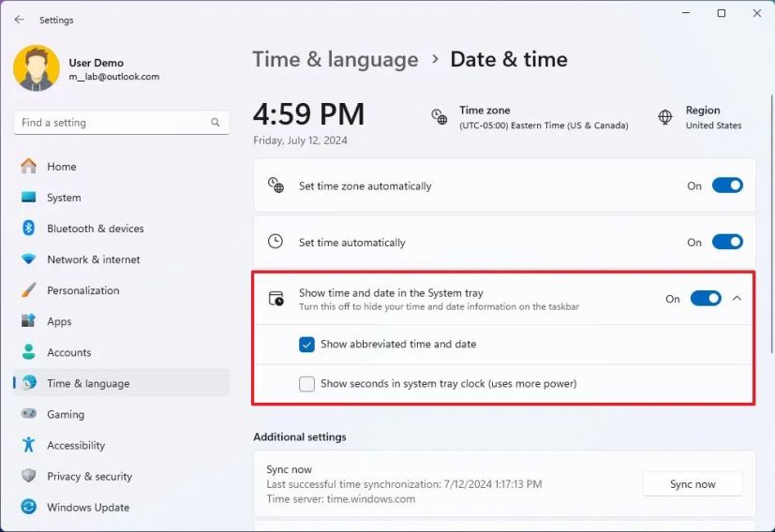Click the 4:59 PM clock display
775x532 pixels.
(309, 114)
